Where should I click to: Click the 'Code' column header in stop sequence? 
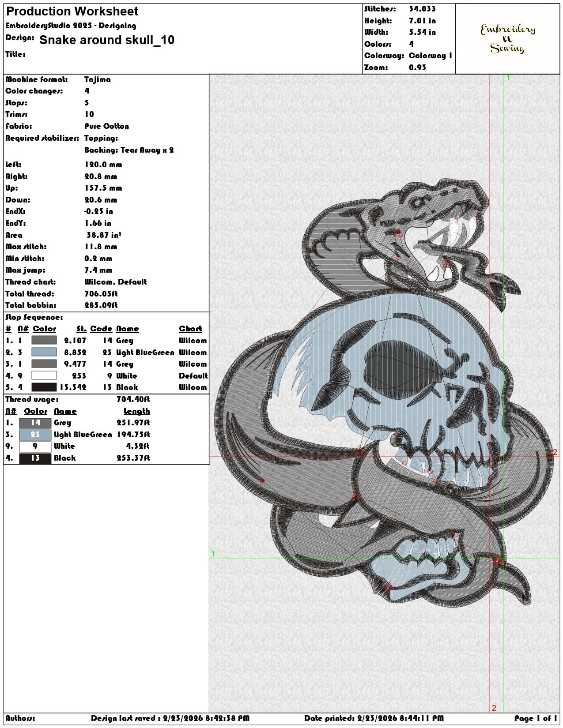point(102,329)
